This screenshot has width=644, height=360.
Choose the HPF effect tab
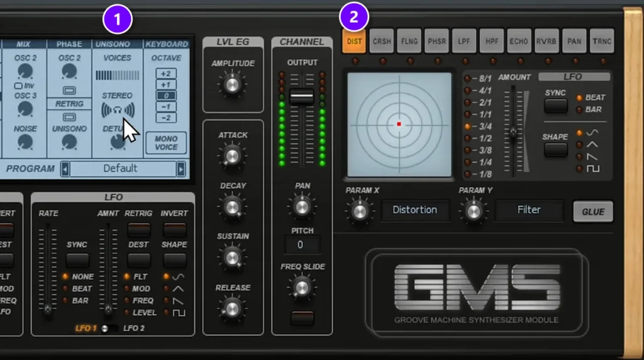492,41
